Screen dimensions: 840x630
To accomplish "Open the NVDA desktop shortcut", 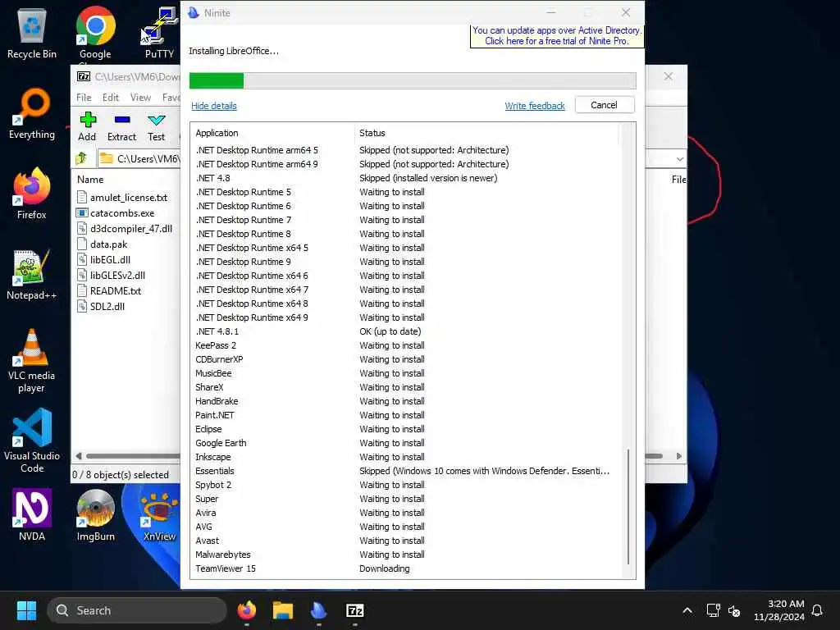I will point(32,515).
